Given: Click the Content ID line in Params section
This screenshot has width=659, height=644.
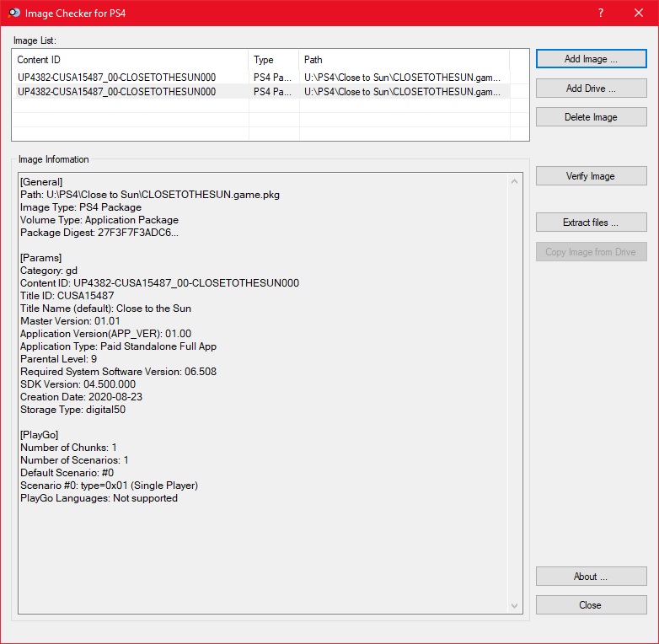Looking at the screenshot, I should pos(160,283).
